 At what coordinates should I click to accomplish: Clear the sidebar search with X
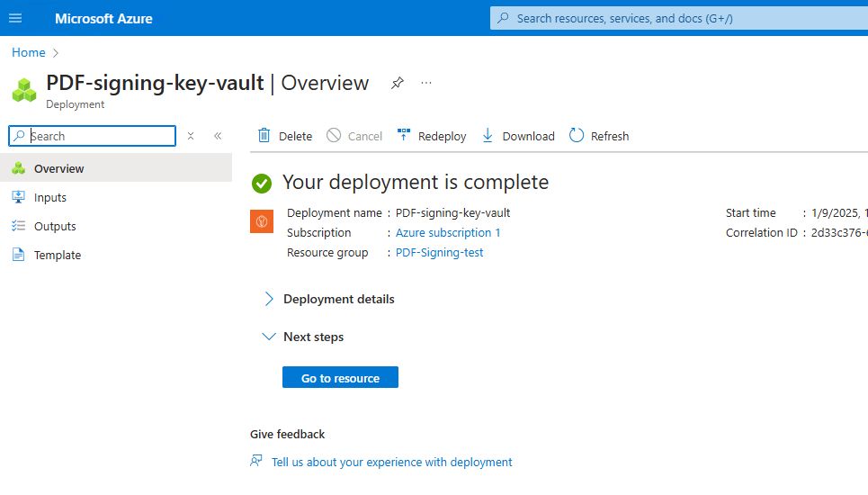(191, 136)
